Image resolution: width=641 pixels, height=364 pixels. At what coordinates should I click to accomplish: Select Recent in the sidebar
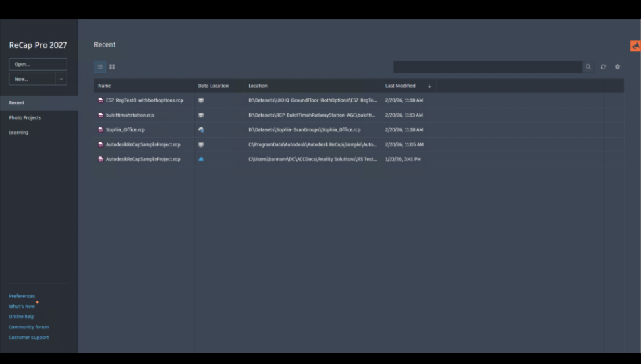click(39, 103)
